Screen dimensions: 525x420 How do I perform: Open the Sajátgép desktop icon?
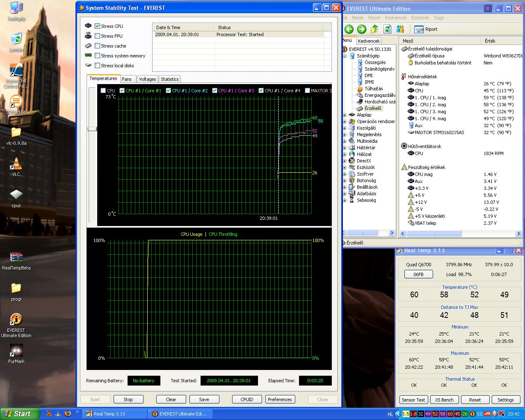[x=16, y=11]
